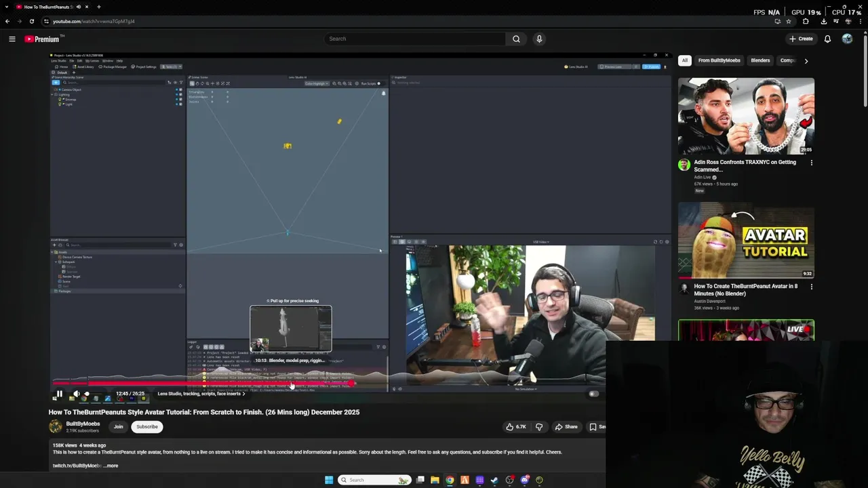
Task: Select the Blenders filter chip
Action: (760, 60)
